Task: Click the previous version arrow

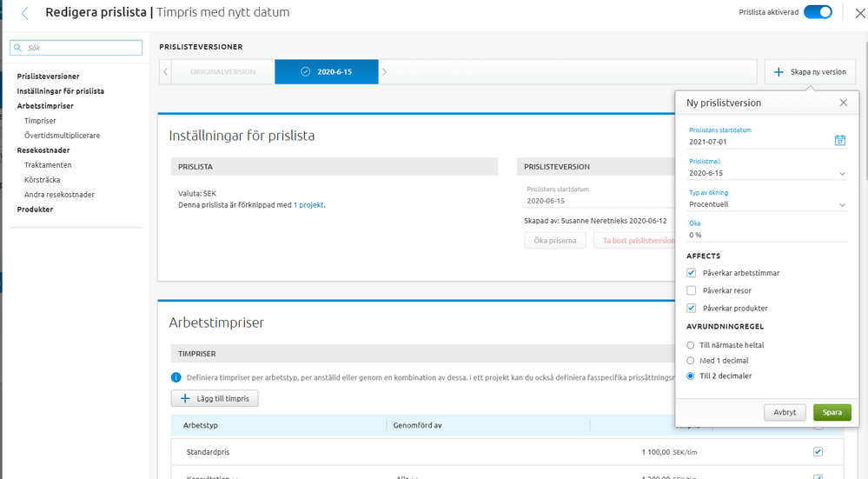Action: [x=165, y=72]
